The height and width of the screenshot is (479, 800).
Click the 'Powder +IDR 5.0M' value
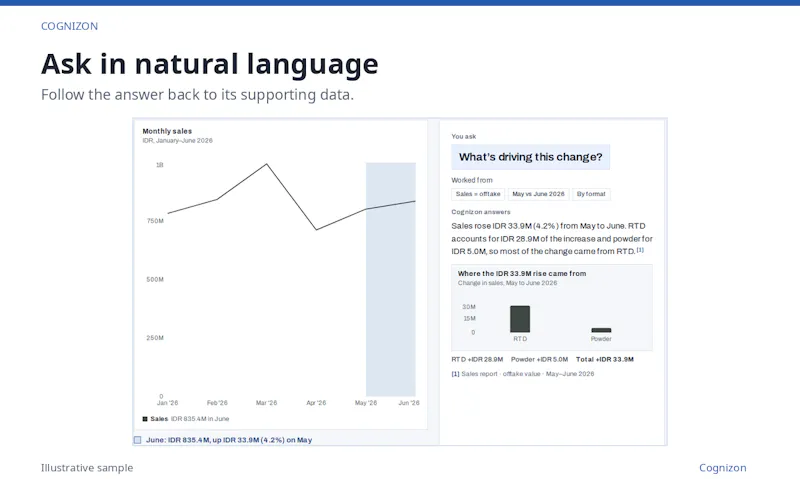(539, 360)
